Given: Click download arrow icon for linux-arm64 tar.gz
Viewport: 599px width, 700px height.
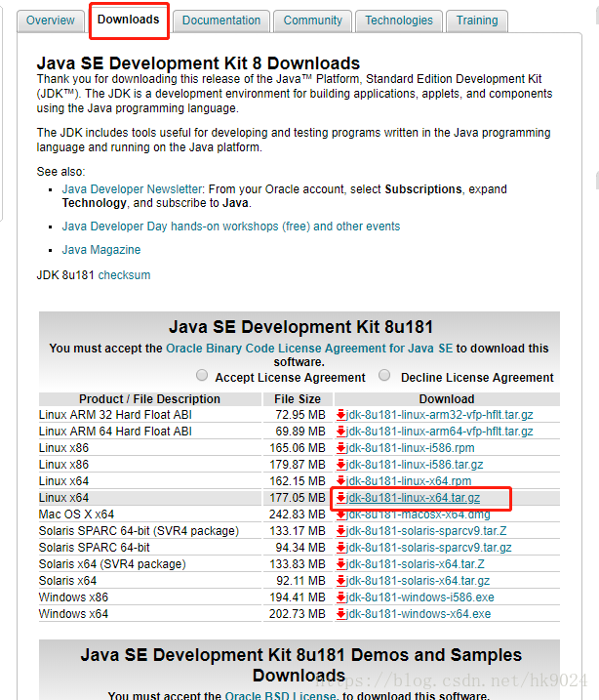Looking at the screenshot, I should click(341, 432).
